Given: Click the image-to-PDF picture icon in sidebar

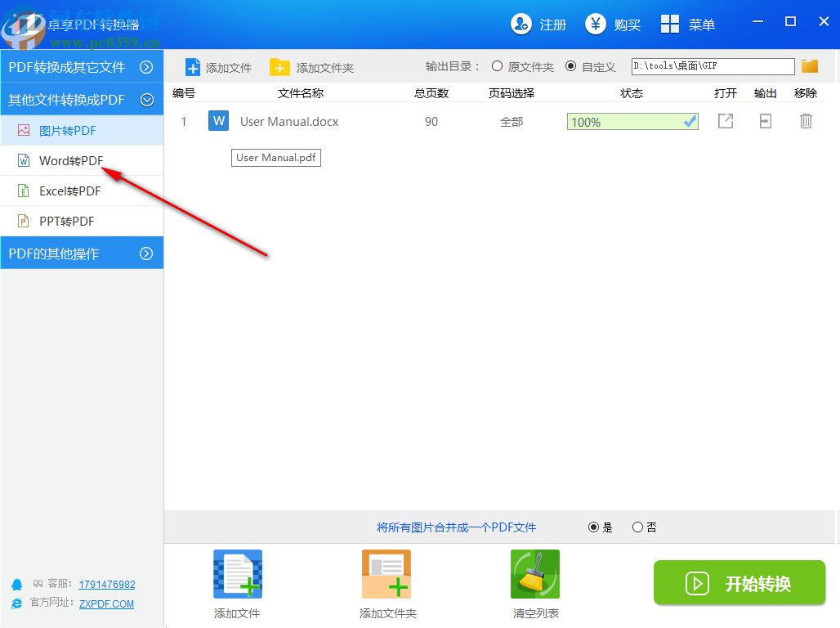Looking at the screenshot, I should coord(24,130).
